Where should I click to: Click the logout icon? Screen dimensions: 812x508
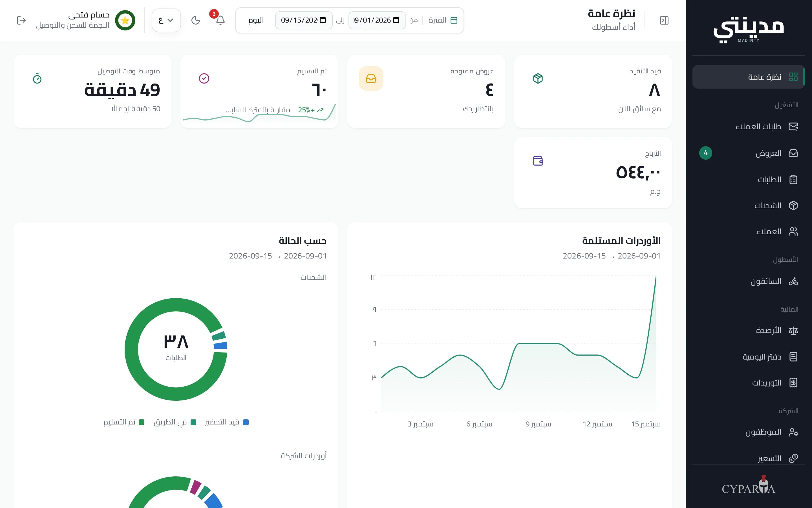pos(21,21)
